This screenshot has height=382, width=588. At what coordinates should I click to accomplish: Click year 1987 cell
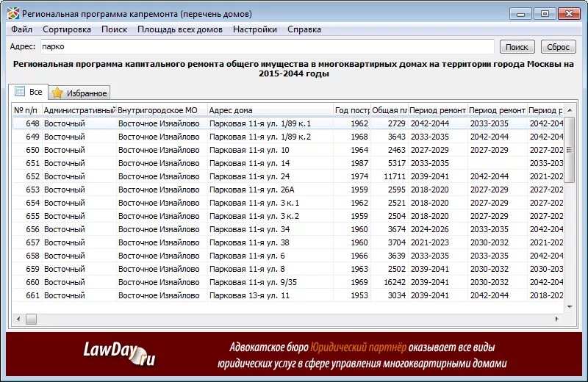point(352,163)
